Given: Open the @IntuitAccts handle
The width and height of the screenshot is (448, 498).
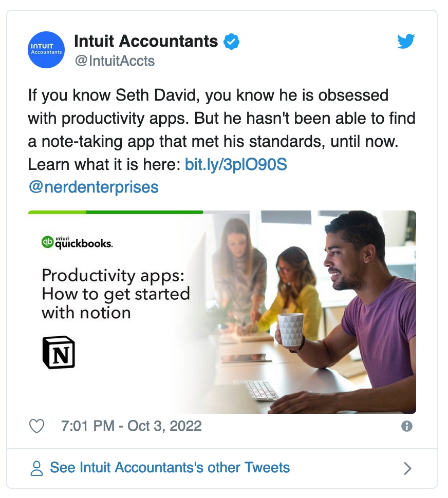Looking at the screenshot, I should (115, 61).
